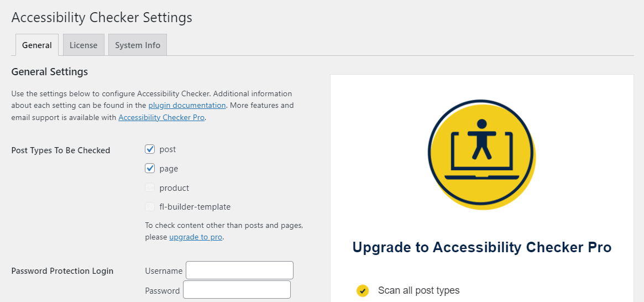This screenshot has width=644, height=302.
Task: Toggle the page post type checkbox
Action: click(150, 169)
